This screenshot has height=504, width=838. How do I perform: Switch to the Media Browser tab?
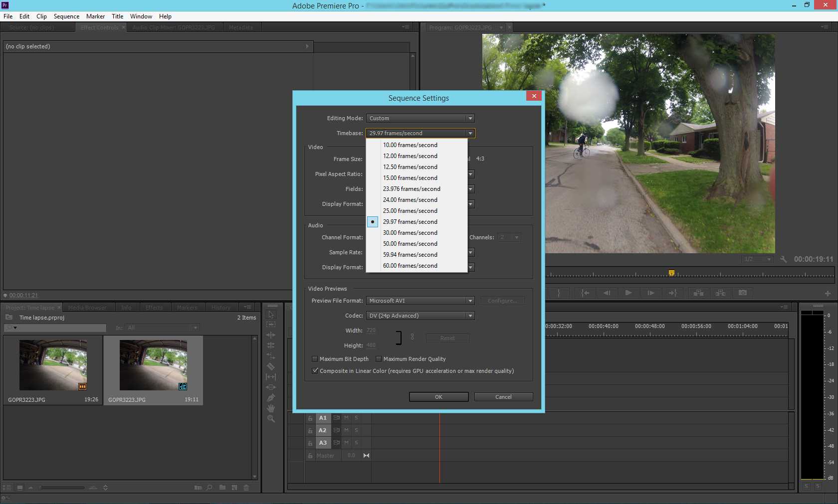pos(87,308)
